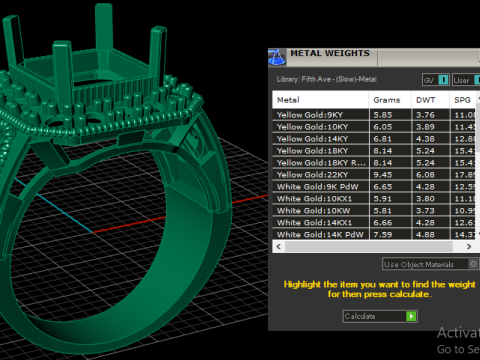This screenshot has height=360, width=480.
Task: Click grams value 9.45
Action: coord(383,175)
